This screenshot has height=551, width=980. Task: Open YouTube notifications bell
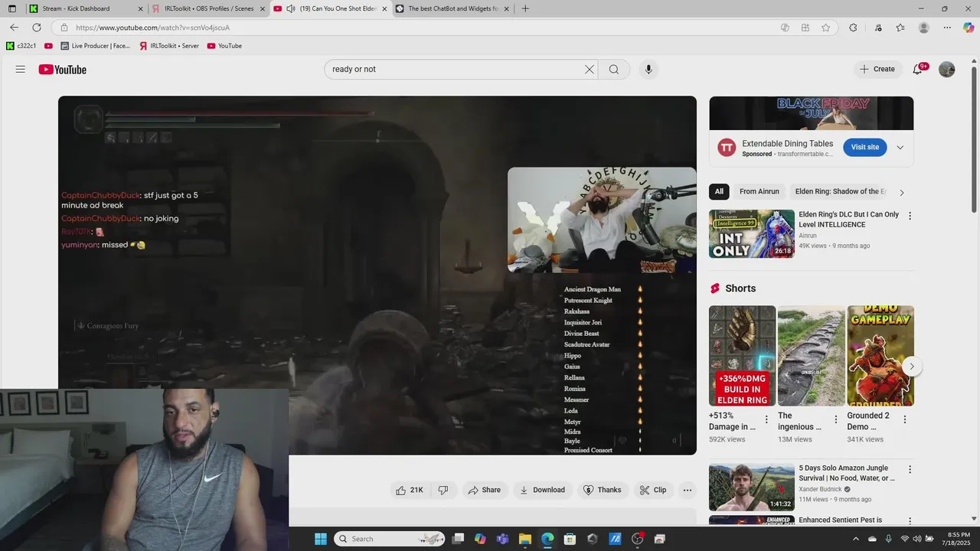(918, 69)
